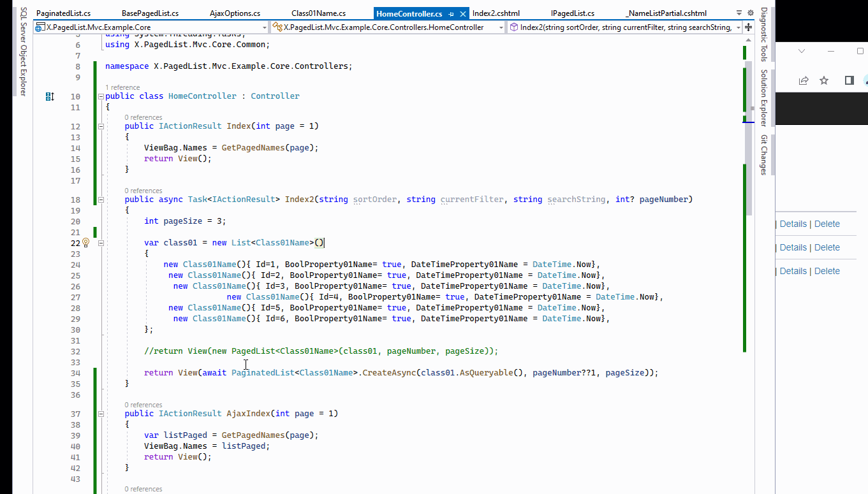Collapse the AjaxIndex method outline at line 37
The image size is (868, 494).
(x=101, y=414)
